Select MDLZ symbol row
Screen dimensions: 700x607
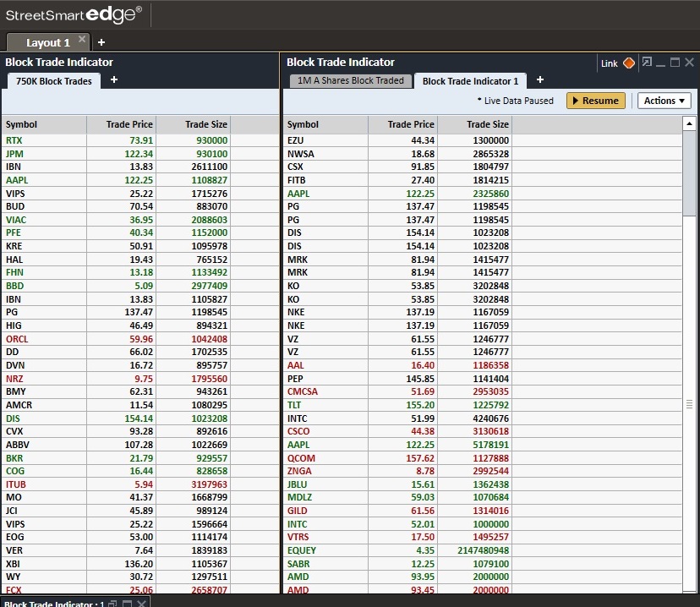pos(299,497)
